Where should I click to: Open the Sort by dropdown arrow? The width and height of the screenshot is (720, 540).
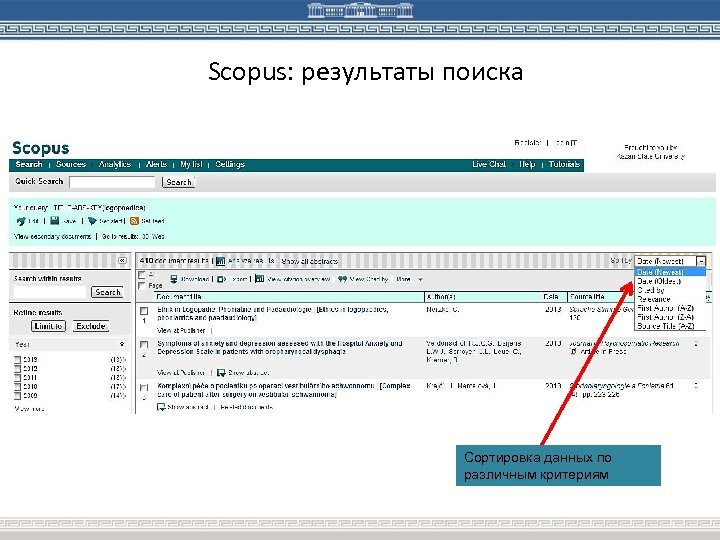point(701,261)
